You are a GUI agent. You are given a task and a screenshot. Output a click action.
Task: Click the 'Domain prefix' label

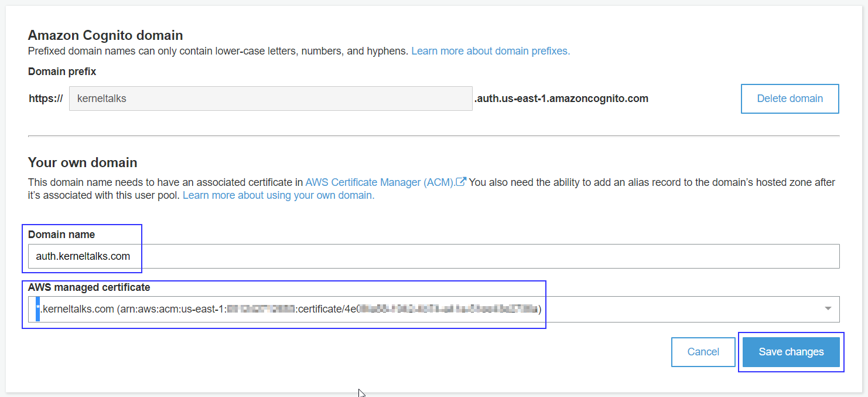(61, 71)
